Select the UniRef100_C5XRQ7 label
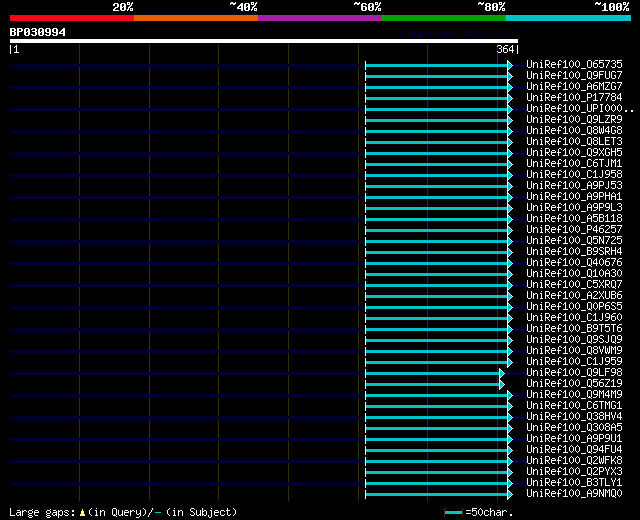 point(574,284)
